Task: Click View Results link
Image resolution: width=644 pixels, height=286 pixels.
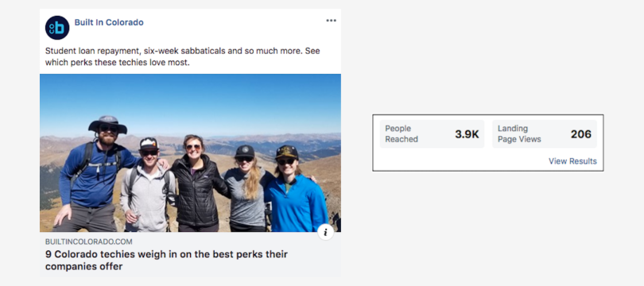Action: tap(572, 161)
